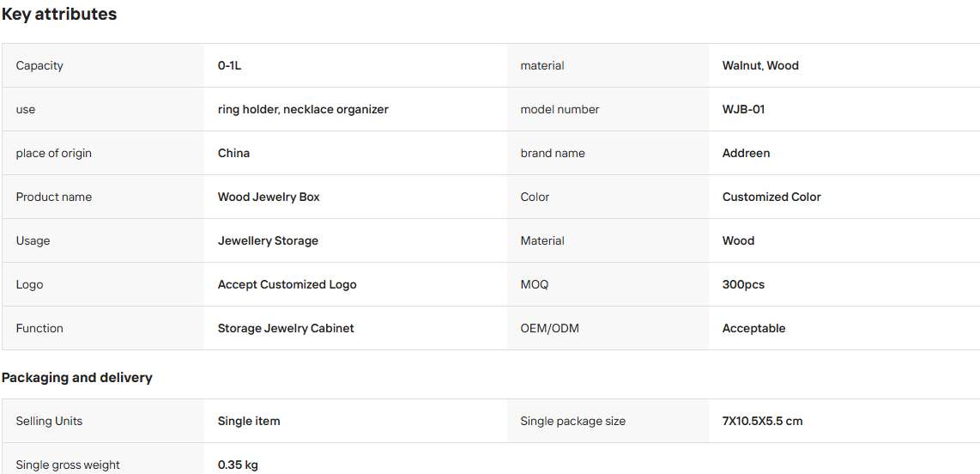Select the model number WJB-01
The image size is (980, 474).
coord(743,109)
